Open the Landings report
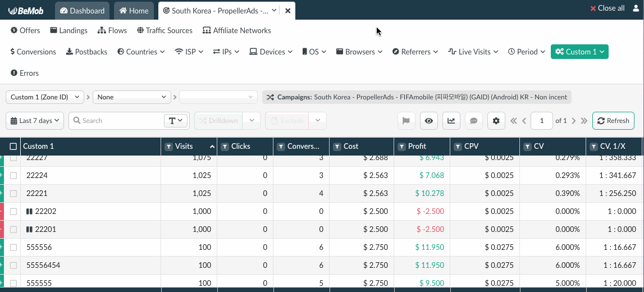Screen dimensions: 644x292 [68, 30]
